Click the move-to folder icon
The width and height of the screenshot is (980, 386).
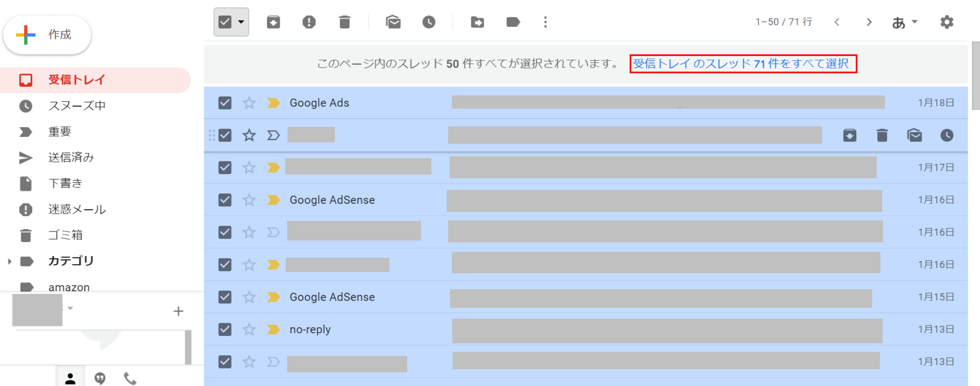click(477, 22)
